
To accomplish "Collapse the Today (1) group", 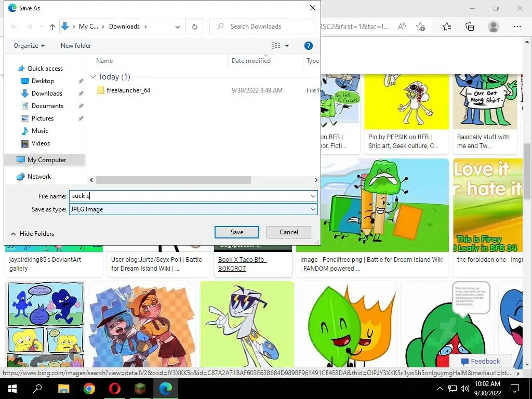I will click(x=93, y=77).
